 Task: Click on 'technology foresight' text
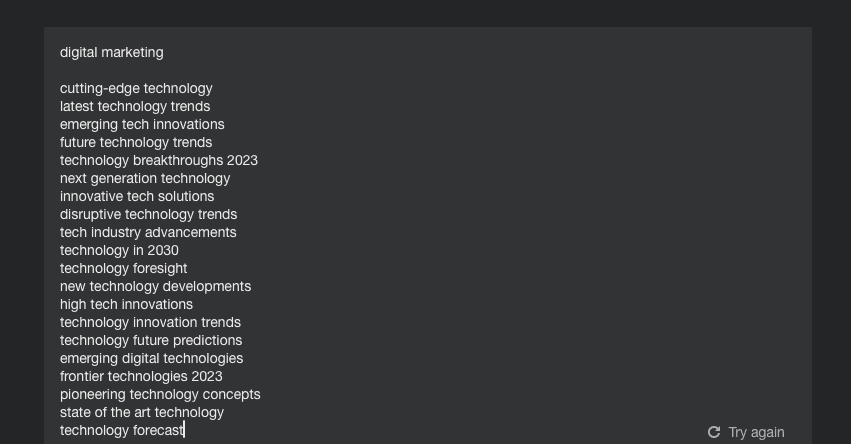click(x=123, y=268)
